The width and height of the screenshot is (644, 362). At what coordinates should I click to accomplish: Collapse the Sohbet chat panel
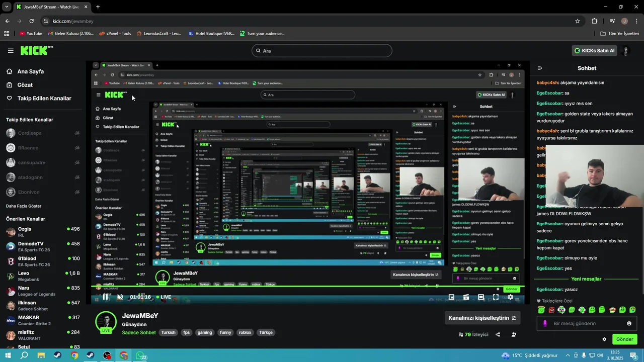(x=540, y=68)
